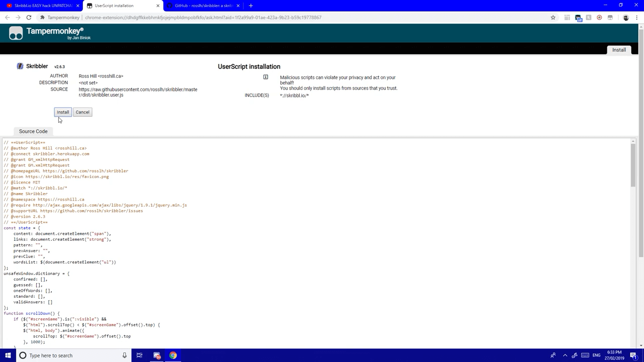Click the Tampermonkey logo icon

tap(16, 34)
